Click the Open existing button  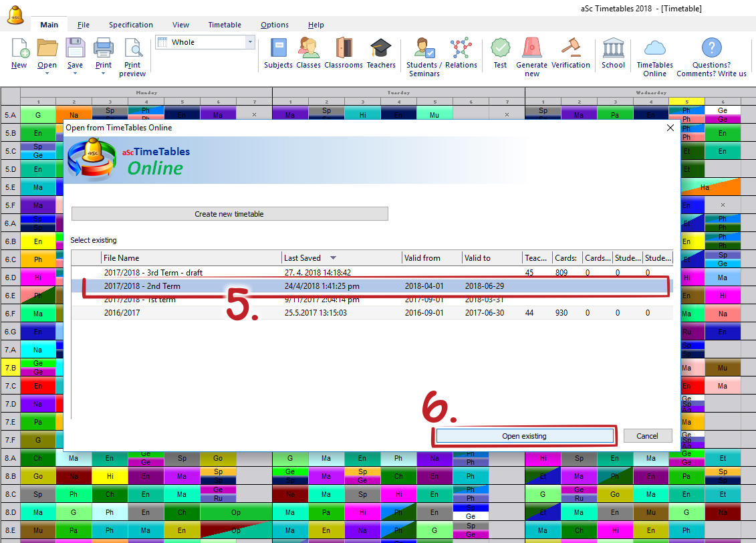[x=525, y=436]
